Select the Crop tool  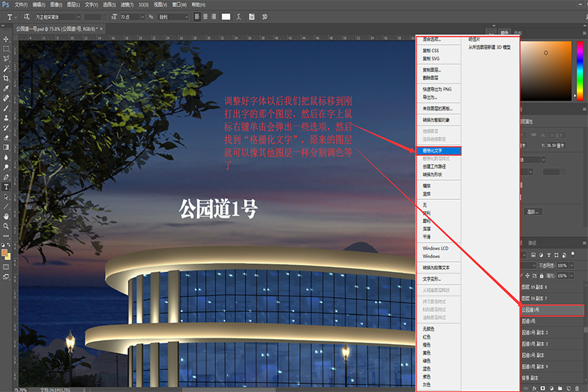coord(6,78)
